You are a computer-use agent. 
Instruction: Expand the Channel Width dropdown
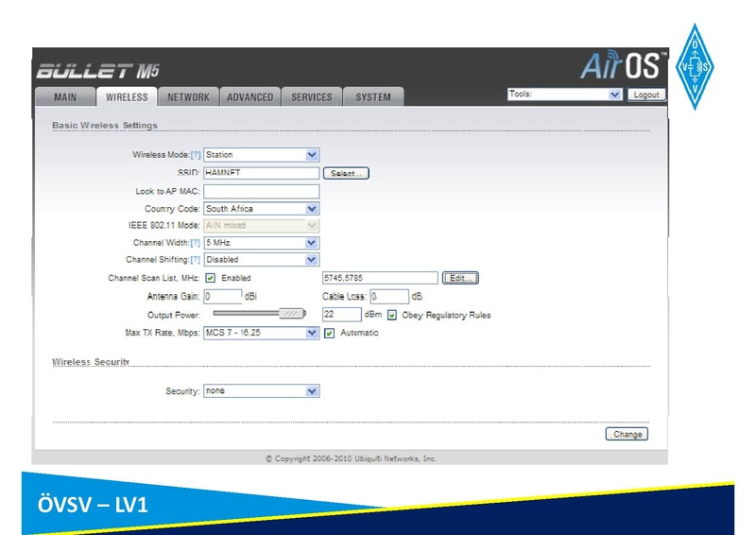pos(262,243)
